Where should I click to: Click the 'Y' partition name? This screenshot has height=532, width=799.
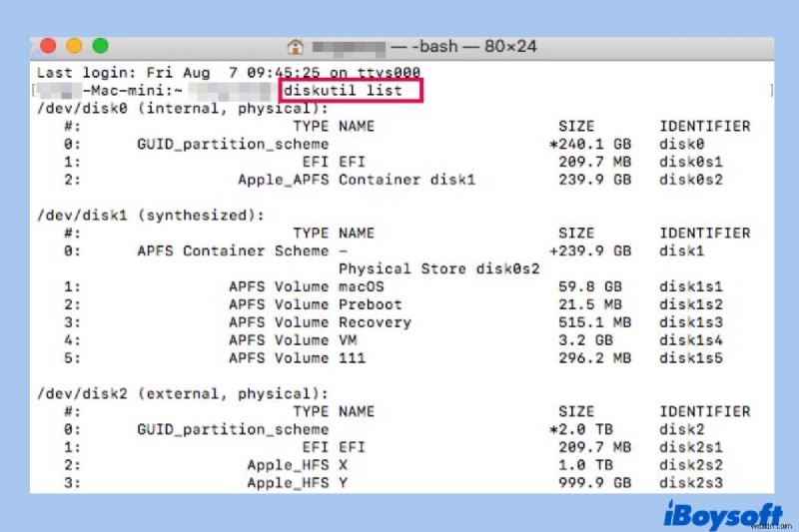coord(343,483)
